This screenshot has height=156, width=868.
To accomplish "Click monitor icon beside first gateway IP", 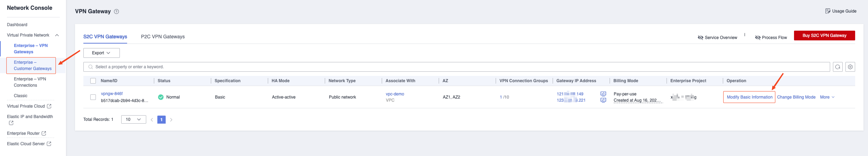I will click(x=603, y=93).
